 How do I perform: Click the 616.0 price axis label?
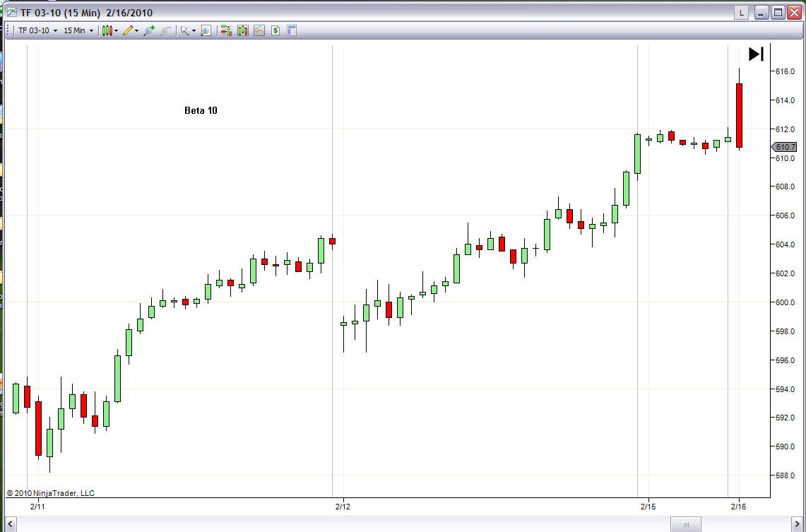[x=785, y=71]
